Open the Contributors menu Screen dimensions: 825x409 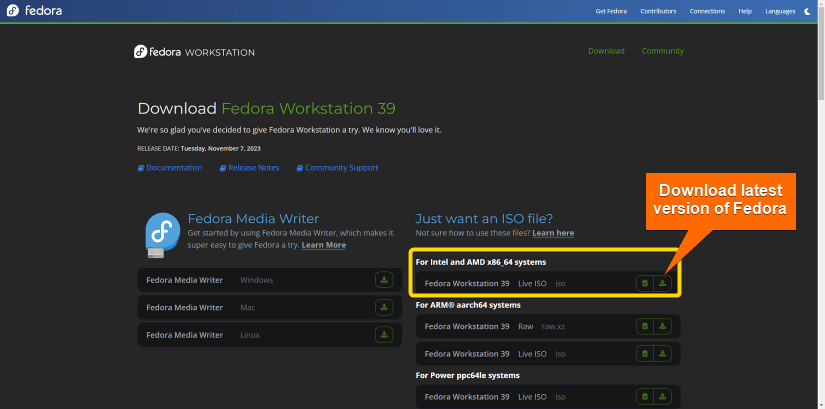click(658, 11)
